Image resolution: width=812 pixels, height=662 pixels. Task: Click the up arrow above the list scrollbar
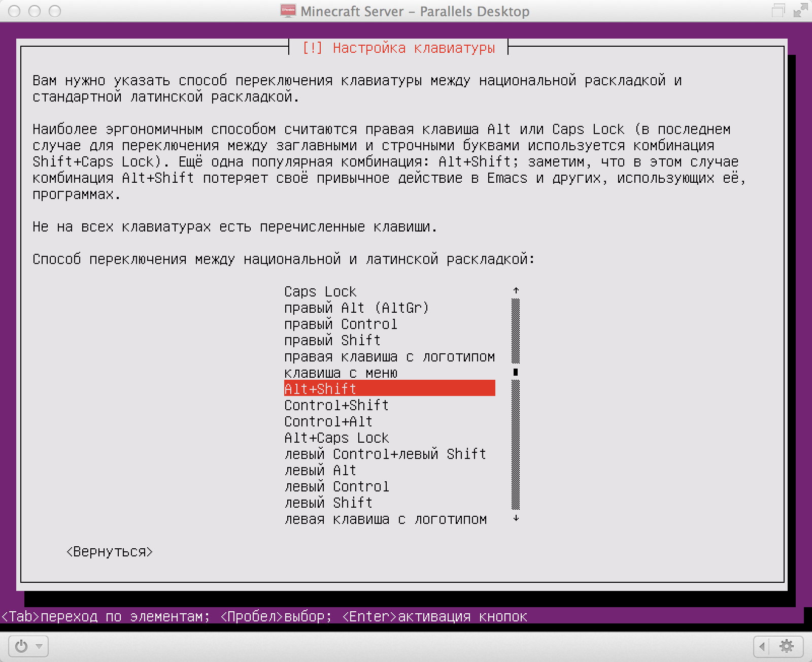[x=517, y=290]
